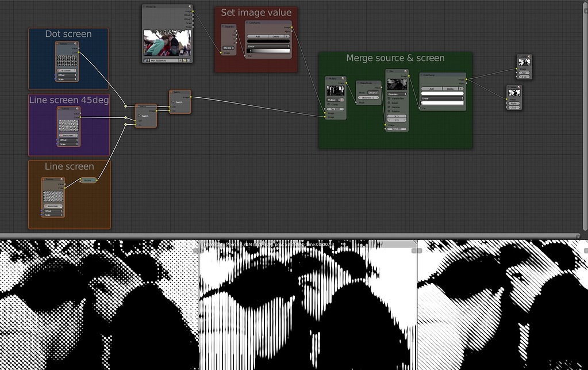Enable Relative option in the Blur node
This screenshot has height=370, width=588.
pyautogui.click(x=389, y=111)
